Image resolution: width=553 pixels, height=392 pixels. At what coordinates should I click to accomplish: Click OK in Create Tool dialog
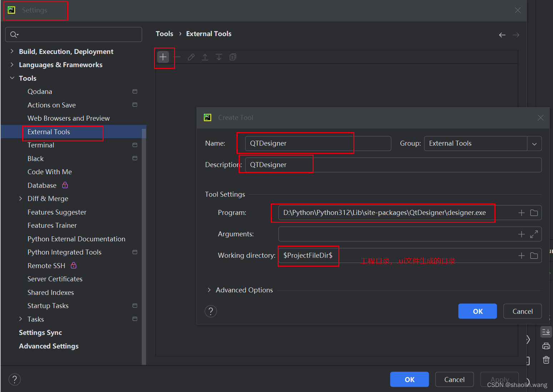click(x=478, y=311)
